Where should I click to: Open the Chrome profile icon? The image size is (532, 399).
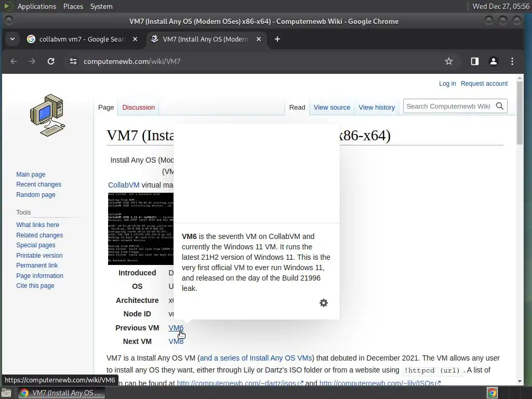[x=494, y=61]
